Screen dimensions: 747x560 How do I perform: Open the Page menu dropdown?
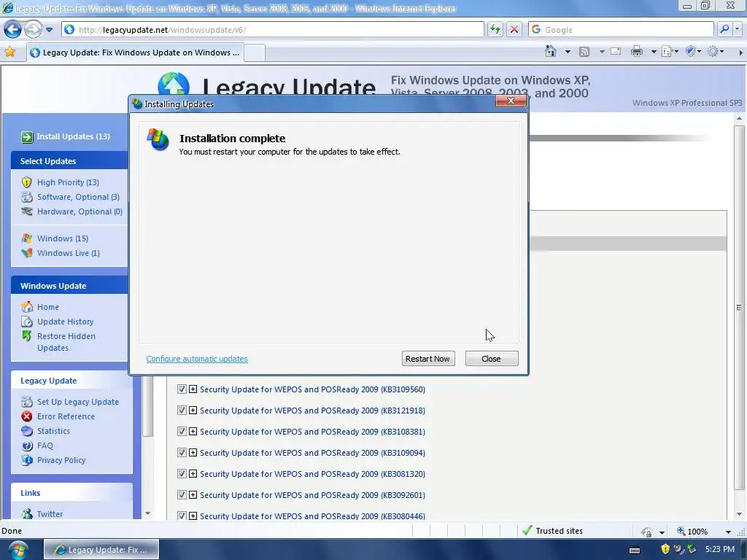tap(670, 52)
